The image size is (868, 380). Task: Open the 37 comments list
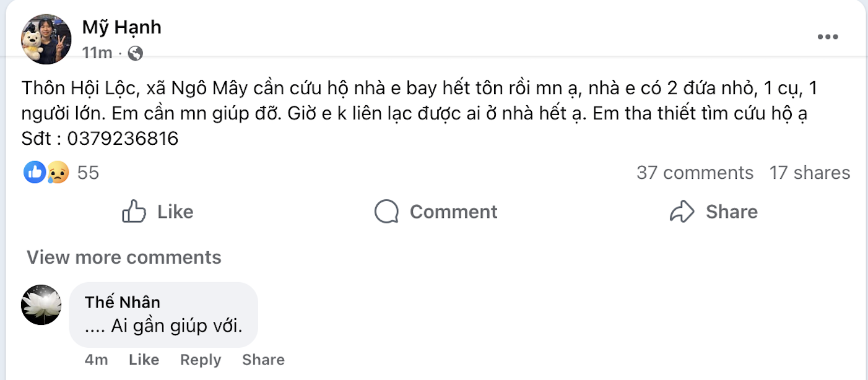[x=695, y=173]
